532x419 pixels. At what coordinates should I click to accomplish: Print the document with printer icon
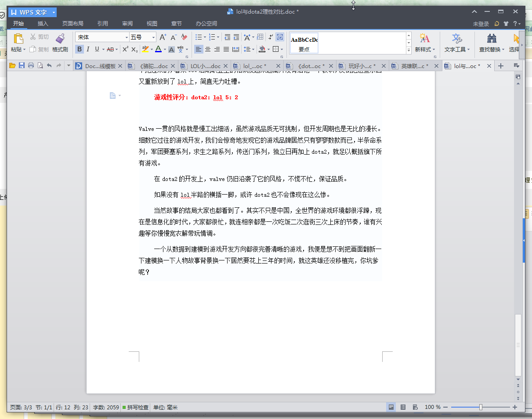coord(31,66)
